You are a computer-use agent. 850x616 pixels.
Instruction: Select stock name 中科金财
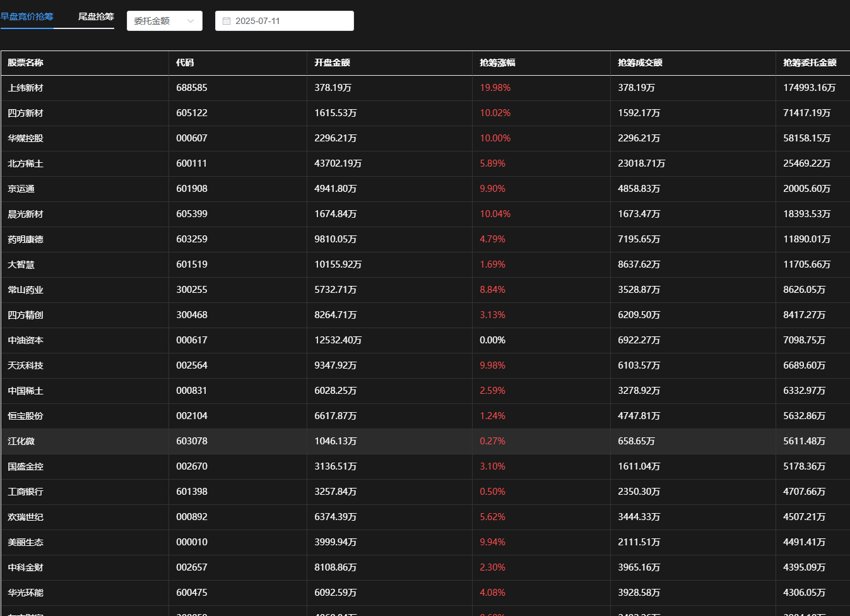tap(26, 567)
